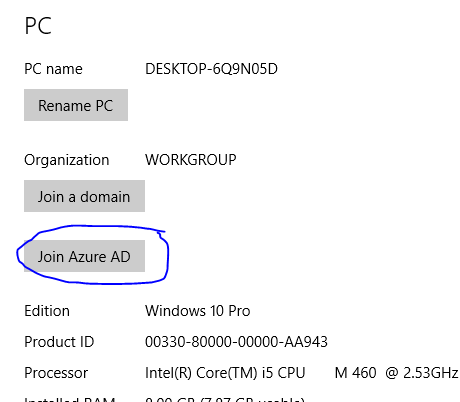Screen dimensions: 460x402
Task: Select the DESKTOP-6Q9N05D computer name text
Action: (x=211, y=69)
